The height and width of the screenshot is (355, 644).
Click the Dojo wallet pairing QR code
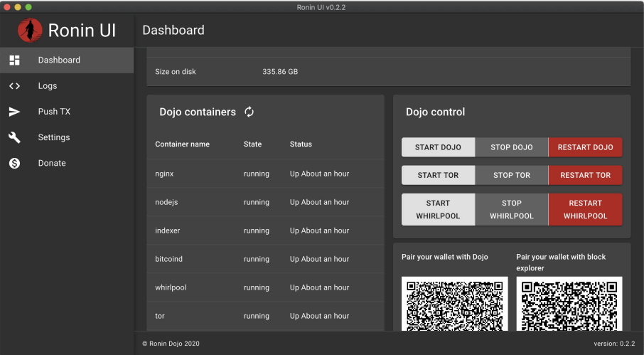tap(455, 304)
